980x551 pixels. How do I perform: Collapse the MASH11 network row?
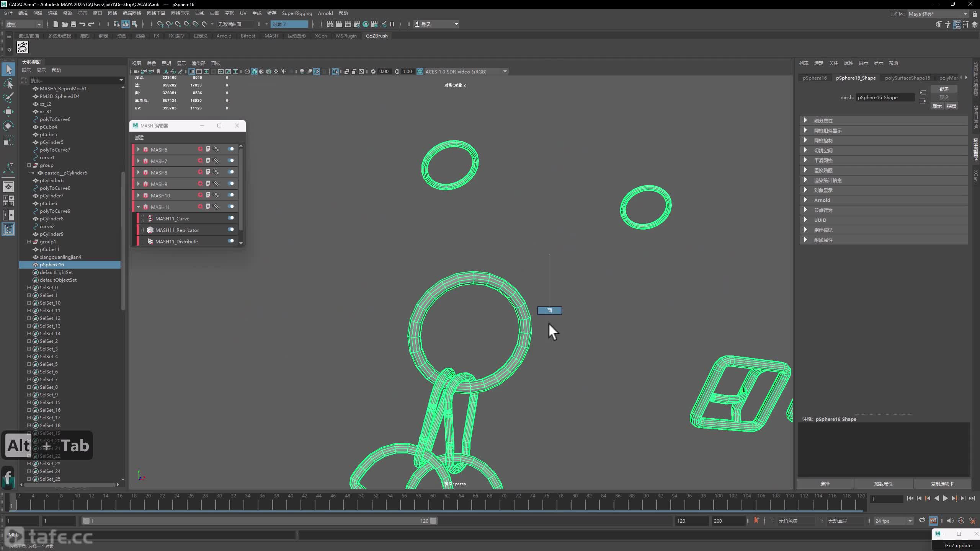click(138, 207)
